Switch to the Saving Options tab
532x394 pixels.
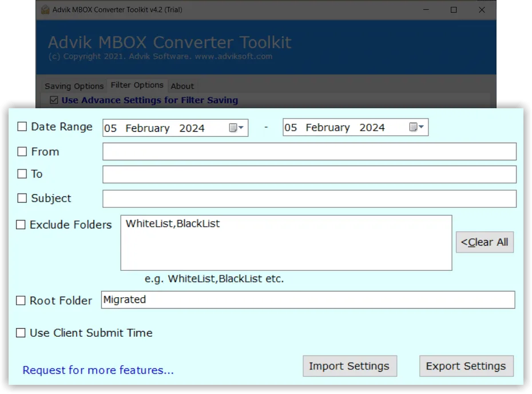click(74, 86)
